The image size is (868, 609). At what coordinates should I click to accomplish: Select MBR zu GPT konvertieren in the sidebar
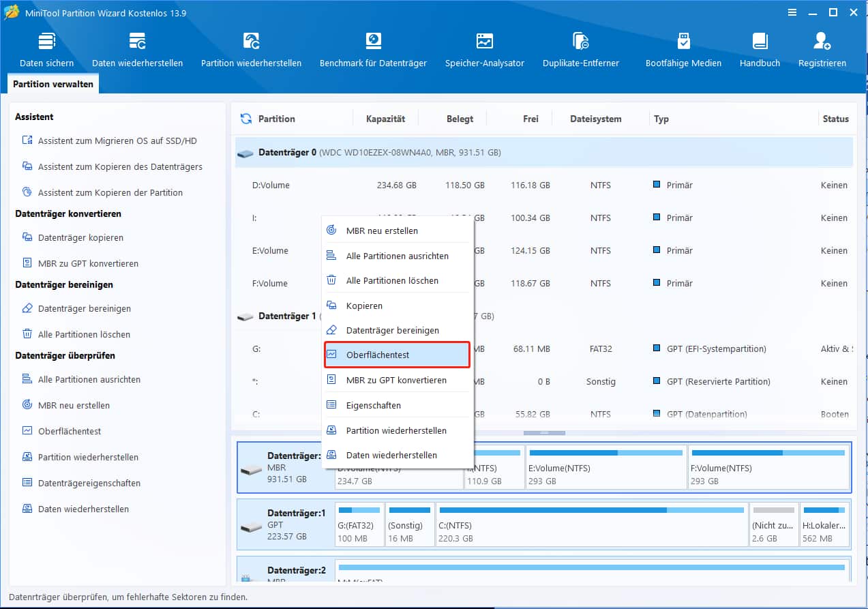pos(80,263)
